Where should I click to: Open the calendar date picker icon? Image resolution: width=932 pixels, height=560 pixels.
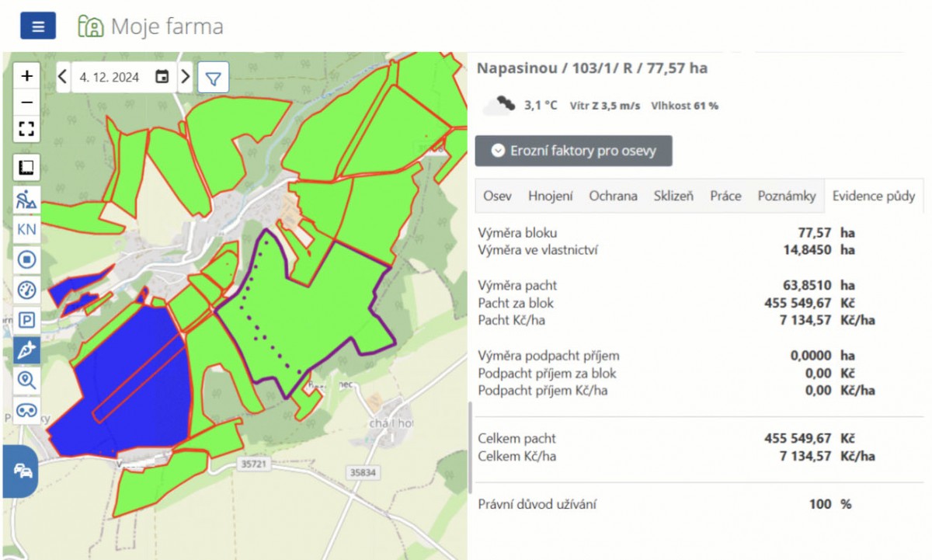coord(162,77)
